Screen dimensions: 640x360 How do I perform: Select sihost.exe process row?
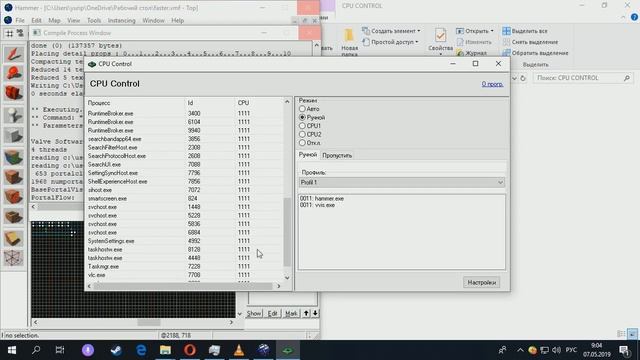point(184,190)
